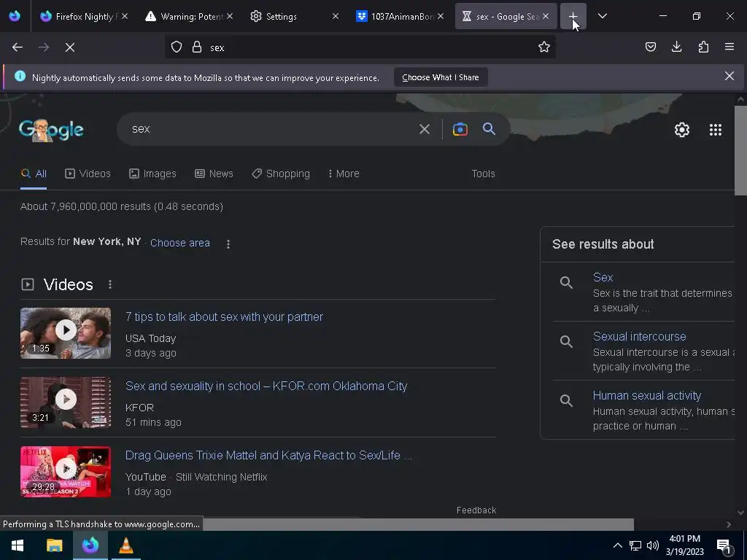The height and width of the screenshot is (560, 747).
Task: Open the Sex topic result in sidebar
Action: (x=603, y=277)
